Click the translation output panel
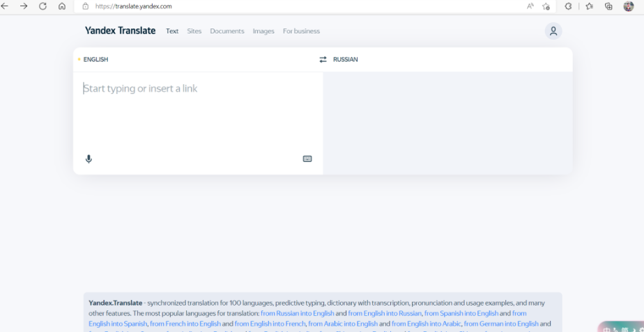The width and height of the screenshot is (644, 332). (447, 123)
